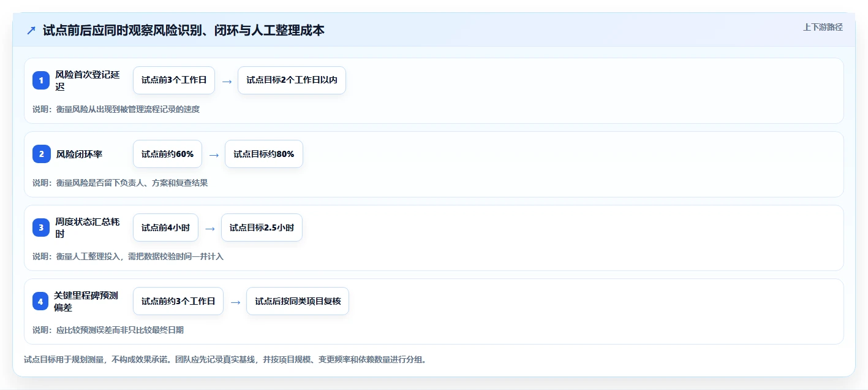868x390 pixels.
Task: Click the arrow after 试点前约60%
Action: [x=214, y=155]
